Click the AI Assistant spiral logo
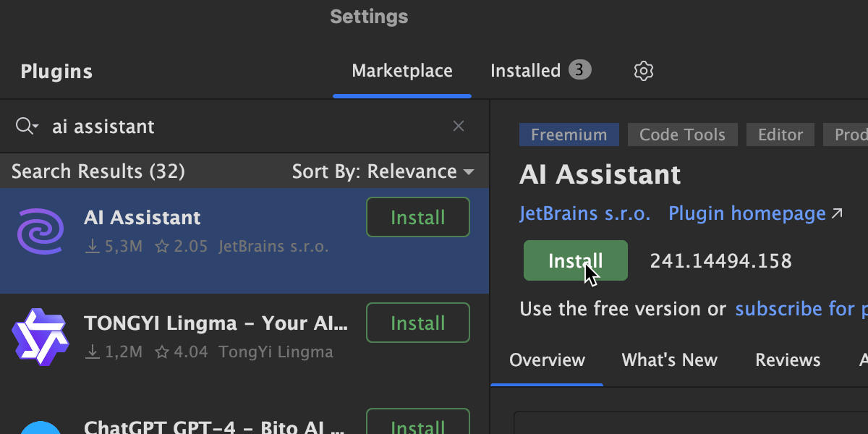This screenshot has height=434, width=868. [41, 231]
